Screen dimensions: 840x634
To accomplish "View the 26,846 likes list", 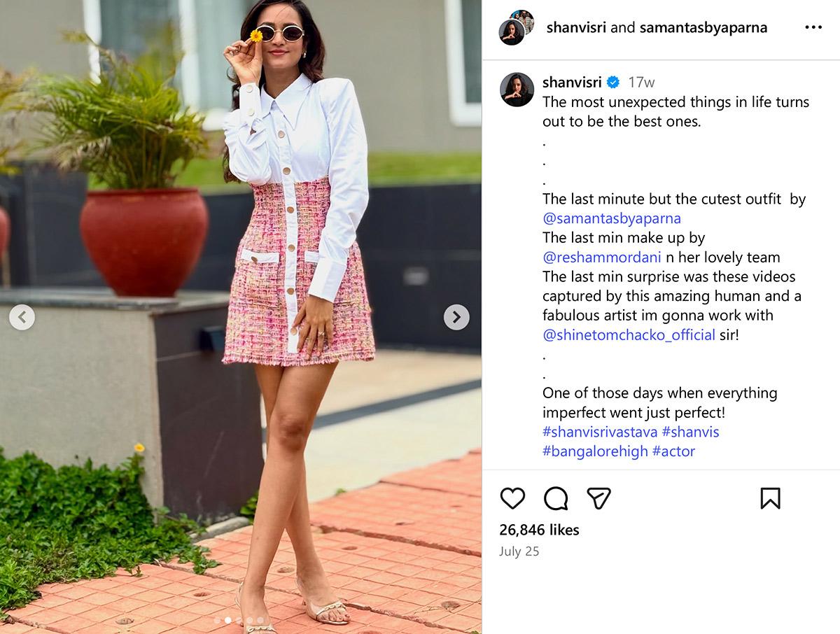I will coord(540,530).
